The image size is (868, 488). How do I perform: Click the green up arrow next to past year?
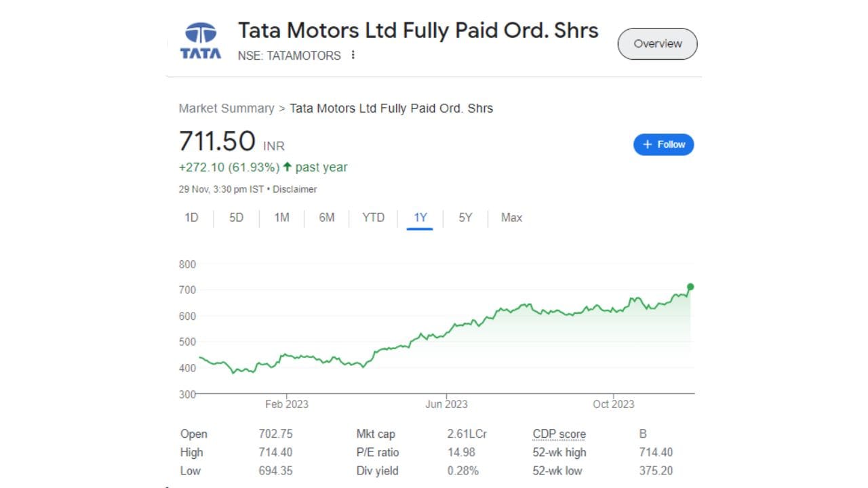pyautogui.click(x=288, y=167)
